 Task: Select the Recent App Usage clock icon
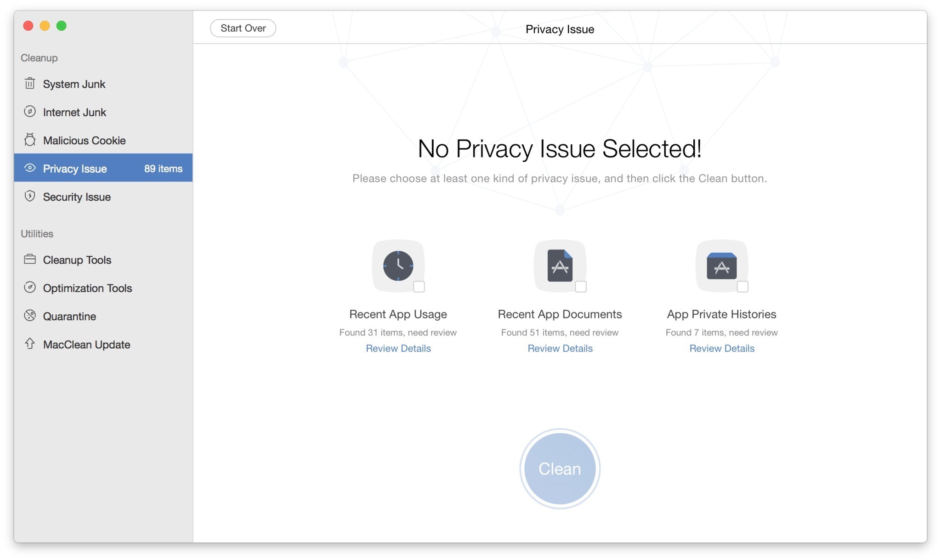point(397,266)
